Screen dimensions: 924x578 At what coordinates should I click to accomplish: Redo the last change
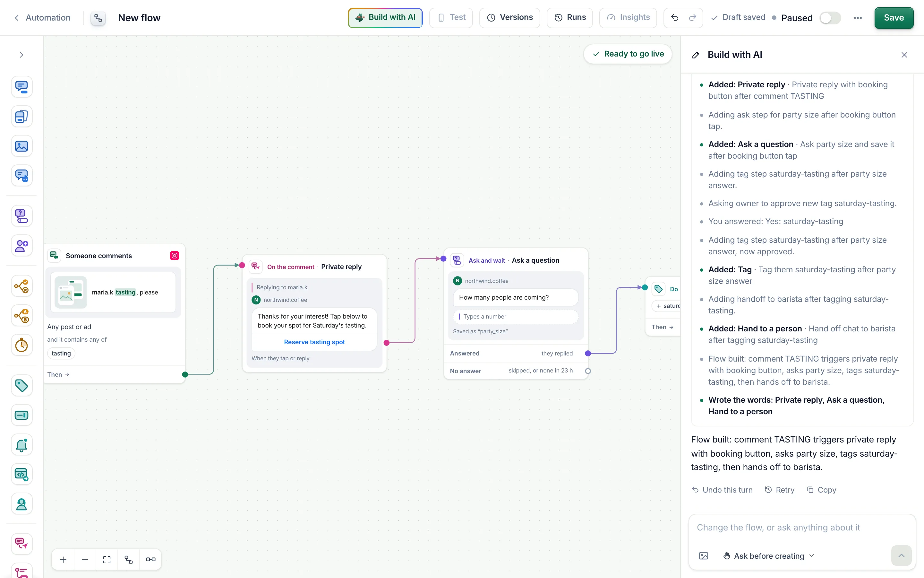(693, 18)
